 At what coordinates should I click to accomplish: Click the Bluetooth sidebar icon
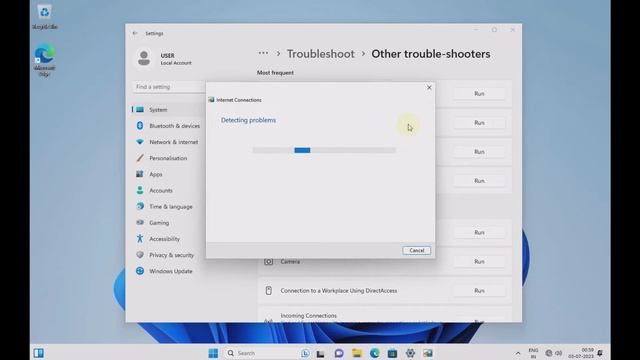(x=140, y=126)
